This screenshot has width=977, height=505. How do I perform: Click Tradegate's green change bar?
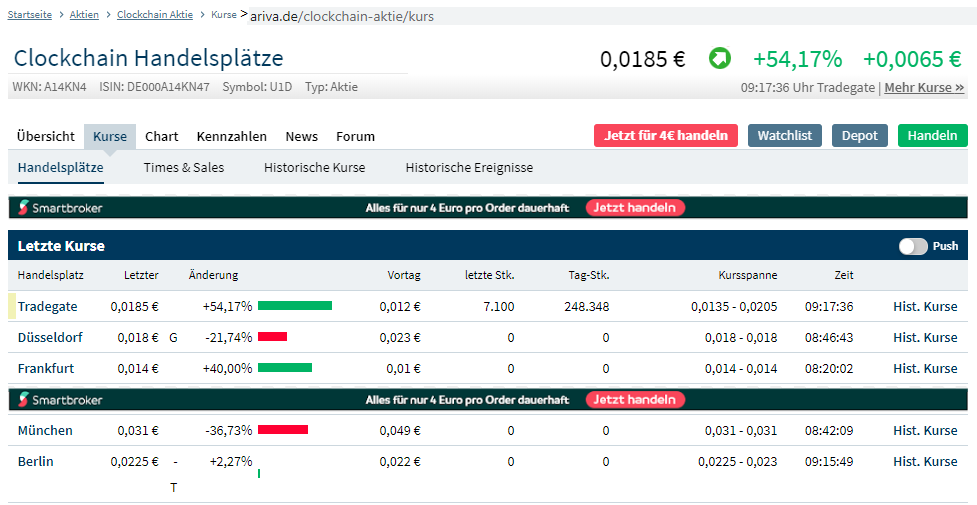(295, 305)
